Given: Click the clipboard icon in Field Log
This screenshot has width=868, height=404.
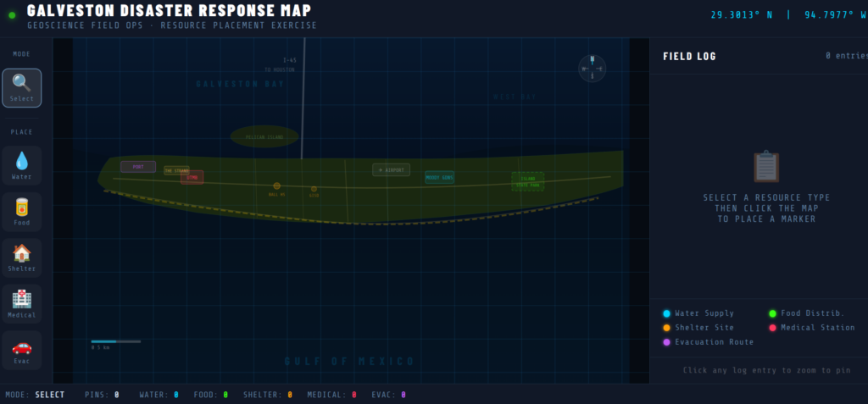Looking at the screenshot, I should coord(765,166).
